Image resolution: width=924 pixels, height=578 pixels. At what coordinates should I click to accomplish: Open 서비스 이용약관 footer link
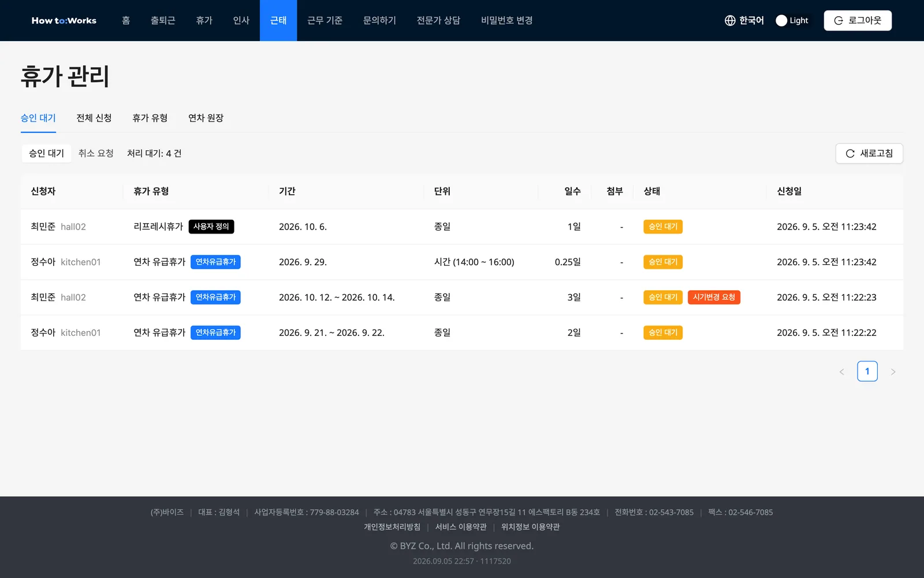point(461,527)
